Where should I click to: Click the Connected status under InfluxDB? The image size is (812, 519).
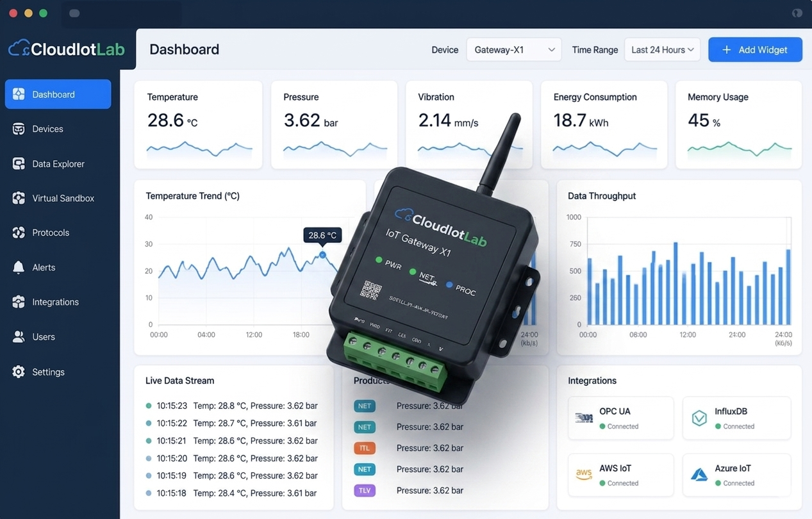[x=734, y=426]
